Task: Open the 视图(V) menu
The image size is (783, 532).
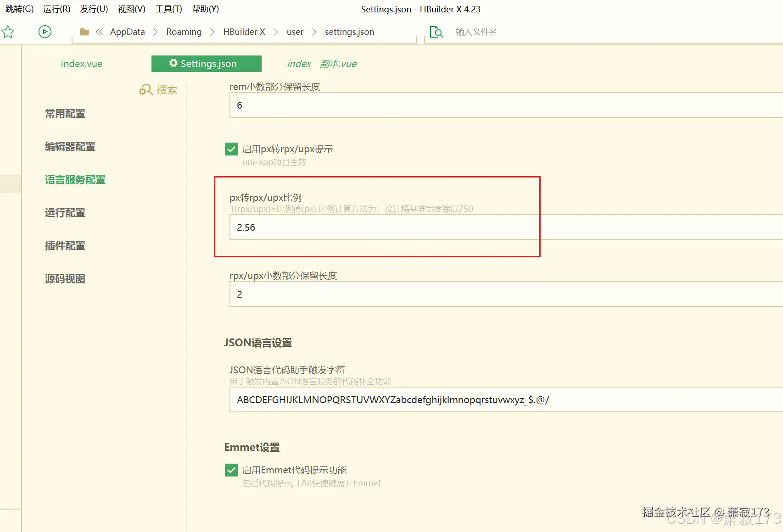Action: pyautogui.click(x=132, y=9)
